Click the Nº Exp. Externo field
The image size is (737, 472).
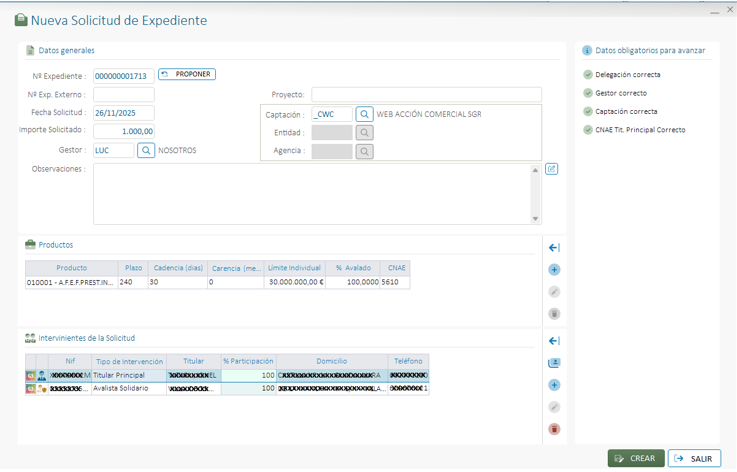click(124, 95)
